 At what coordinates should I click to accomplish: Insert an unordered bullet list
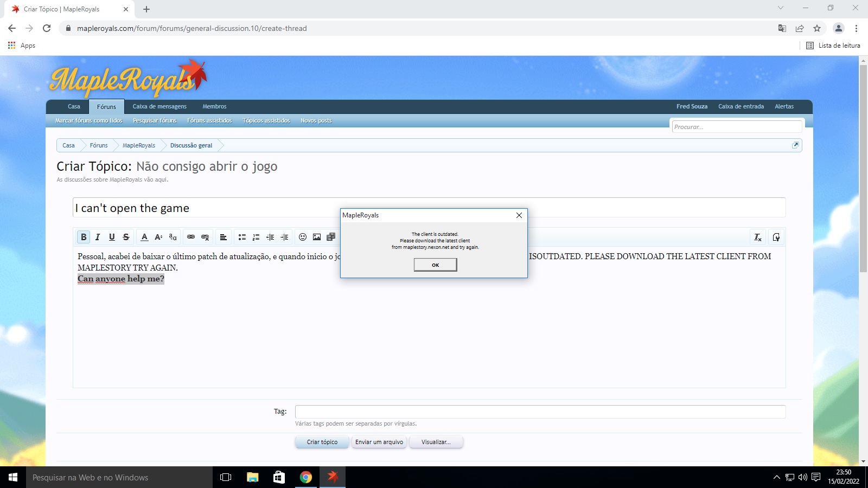pyautogui.click(x=242, y=237)
